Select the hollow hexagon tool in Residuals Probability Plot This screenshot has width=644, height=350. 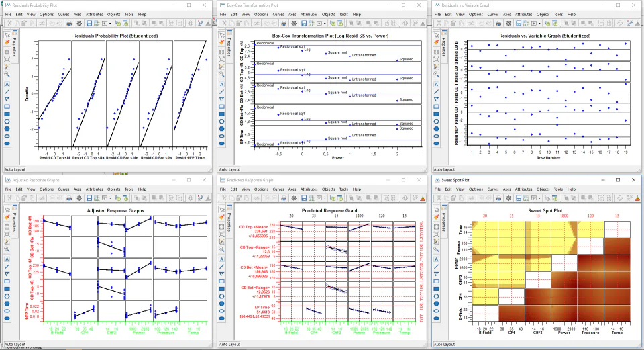pyautogui.click(x=7, y=122)
